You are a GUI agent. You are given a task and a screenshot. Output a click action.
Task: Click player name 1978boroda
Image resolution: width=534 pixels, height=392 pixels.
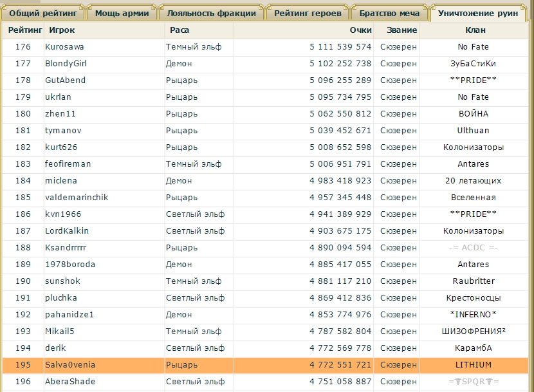[x=69, y=265]
